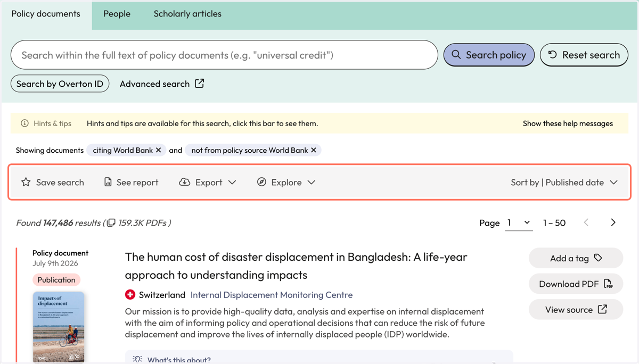
Task: Click Show these help messages
Action: click(568, 123)
